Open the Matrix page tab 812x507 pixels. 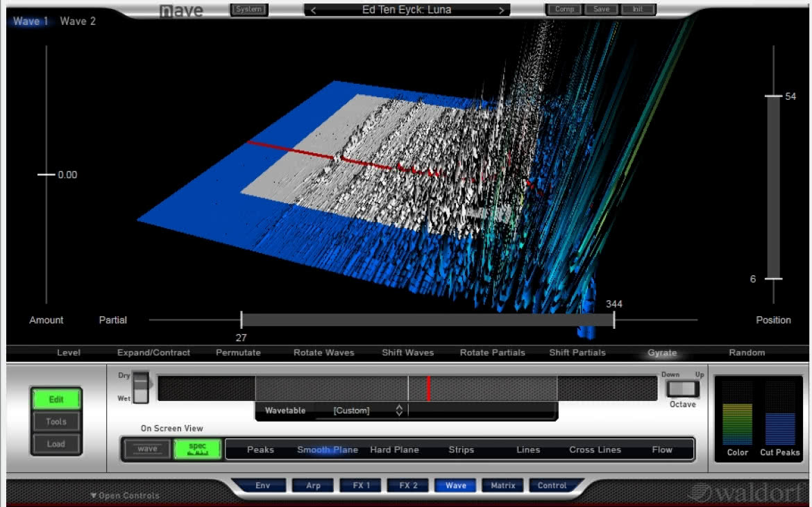(x=503, y=485)
